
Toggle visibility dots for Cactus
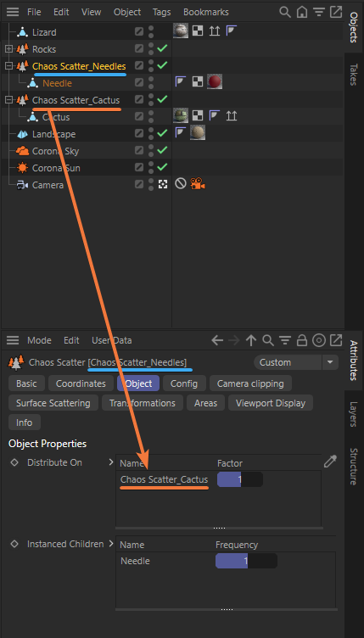tap(151, 117)
